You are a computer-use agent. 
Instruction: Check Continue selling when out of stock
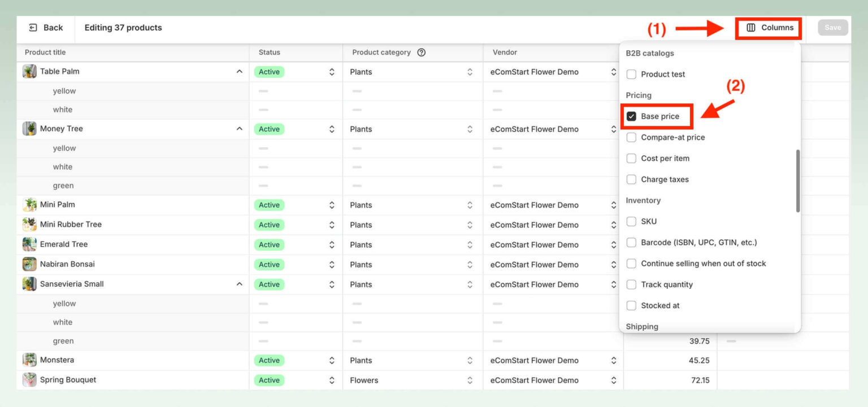(x=631, y=263)
